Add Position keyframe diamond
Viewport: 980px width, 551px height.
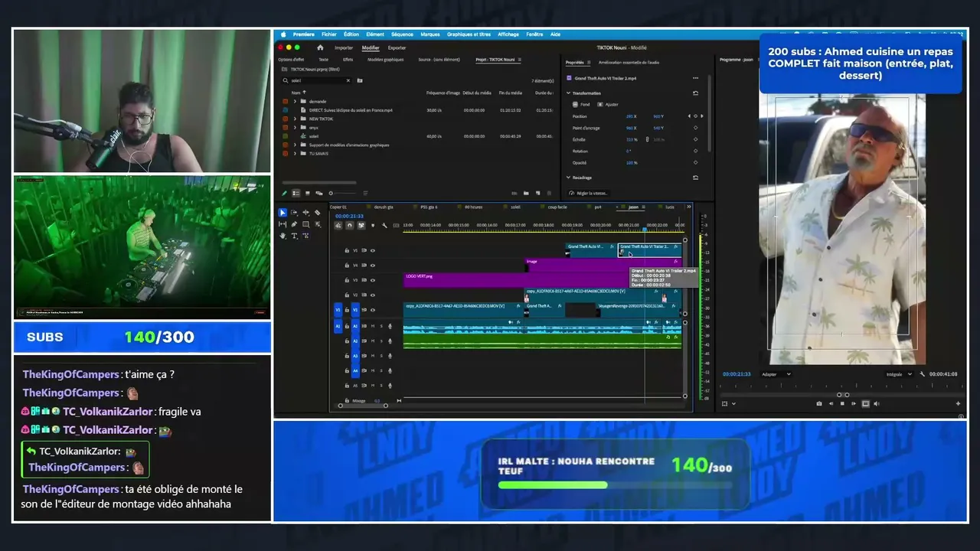coord(695,116)
